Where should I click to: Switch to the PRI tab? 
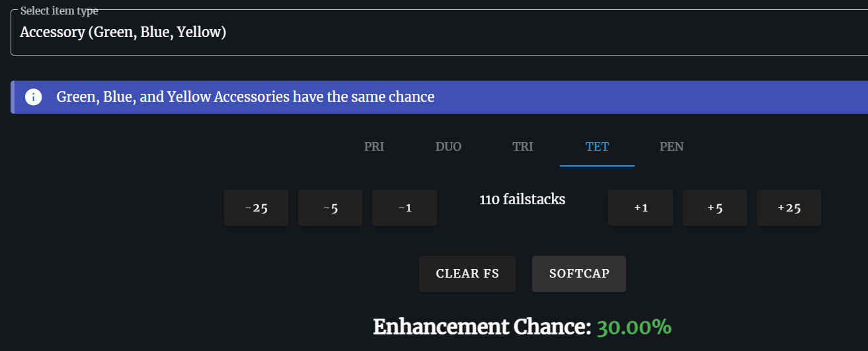pyautogui.click(x=374, y=147)
